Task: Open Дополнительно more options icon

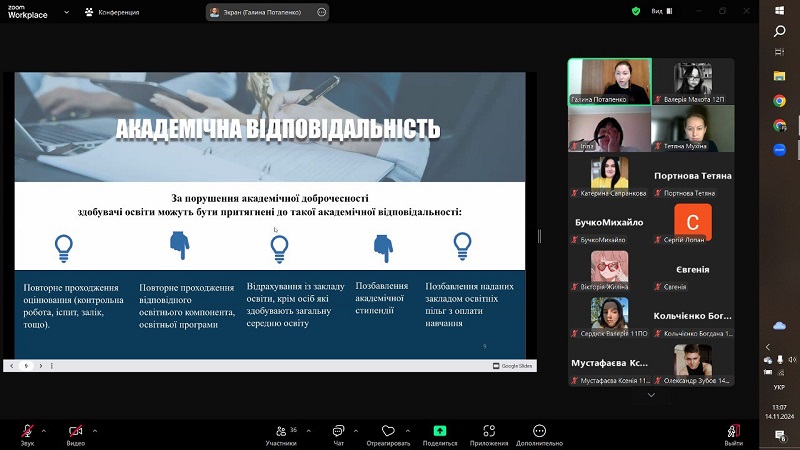Action: click(539, 431)
